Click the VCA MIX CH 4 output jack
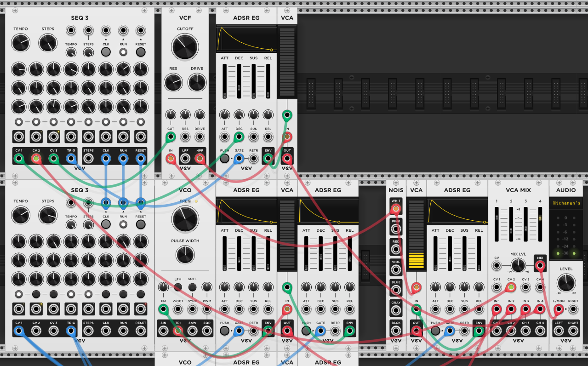The width and height of the screenshot is (588, 366). [540, 331]
